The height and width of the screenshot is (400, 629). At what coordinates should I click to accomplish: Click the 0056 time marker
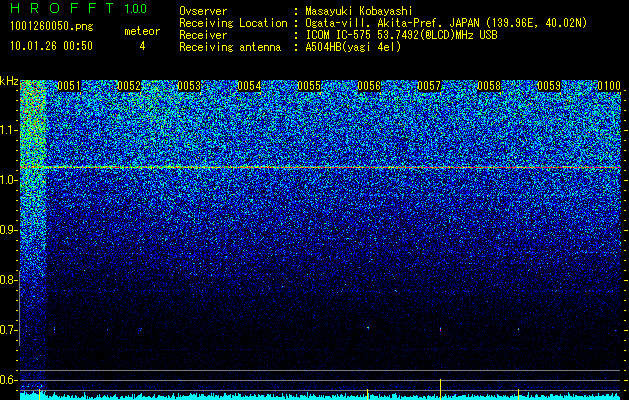pyautogui.click(x=369, y=86)
